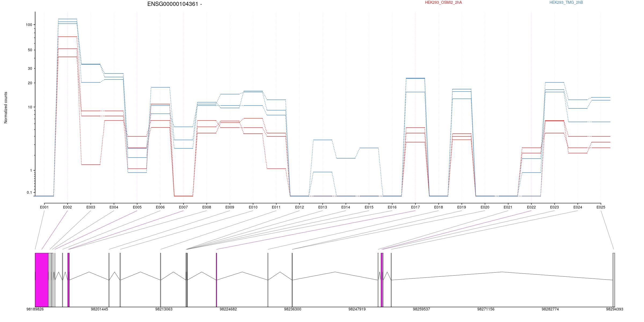Click exon label E009
The height and width of the screenshot is (322, 644).
point(230,207)
